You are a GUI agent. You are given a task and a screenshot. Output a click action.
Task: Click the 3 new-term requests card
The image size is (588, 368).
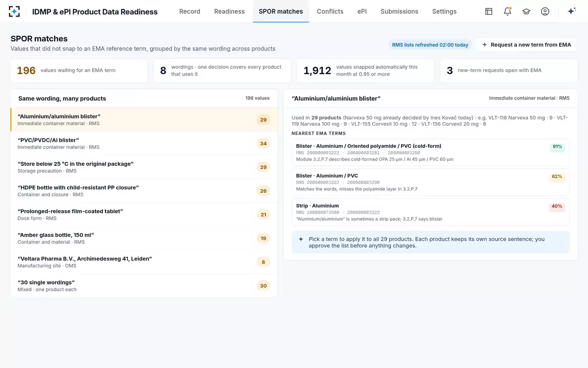[x=509, y=71]
